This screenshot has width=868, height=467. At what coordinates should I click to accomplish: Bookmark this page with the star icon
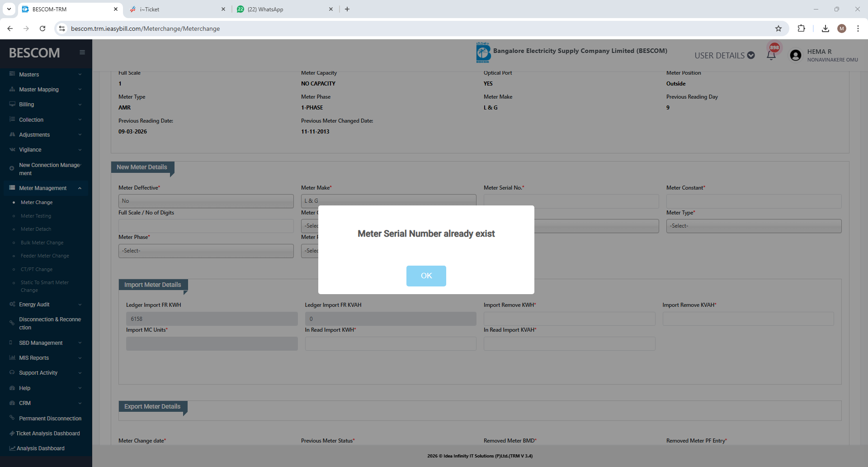[x=778, y=29]
